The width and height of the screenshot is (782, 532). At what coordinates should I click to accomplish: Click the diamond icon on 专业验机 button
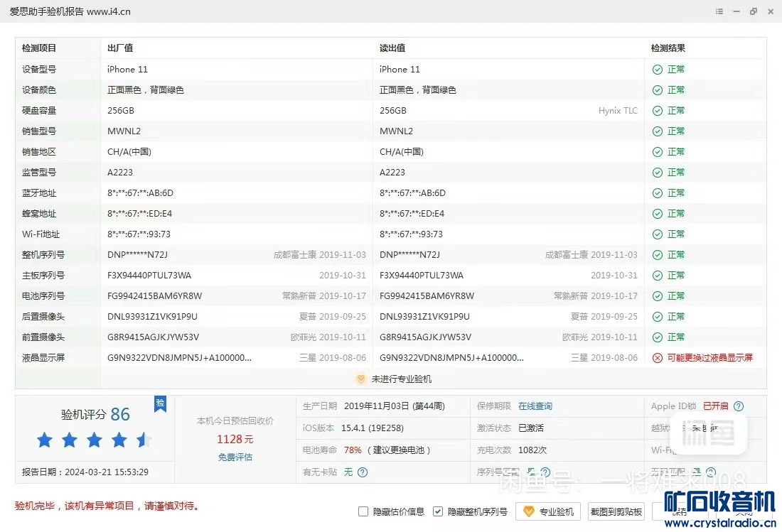pos(529,511)
